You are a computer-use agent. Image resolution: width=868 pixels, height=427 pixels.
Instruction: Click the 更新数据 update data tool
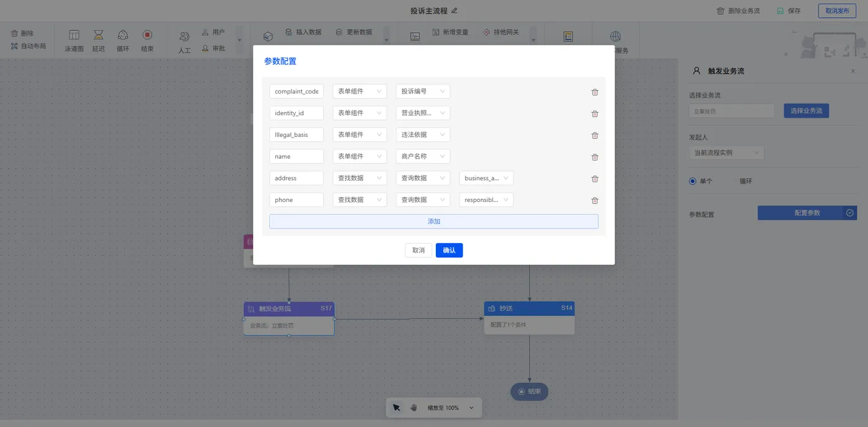coord(354,32)
